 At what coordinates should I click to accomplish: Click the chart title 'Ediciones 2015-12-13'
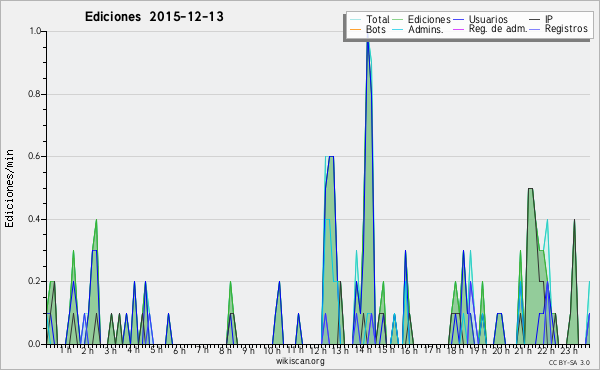154,17
